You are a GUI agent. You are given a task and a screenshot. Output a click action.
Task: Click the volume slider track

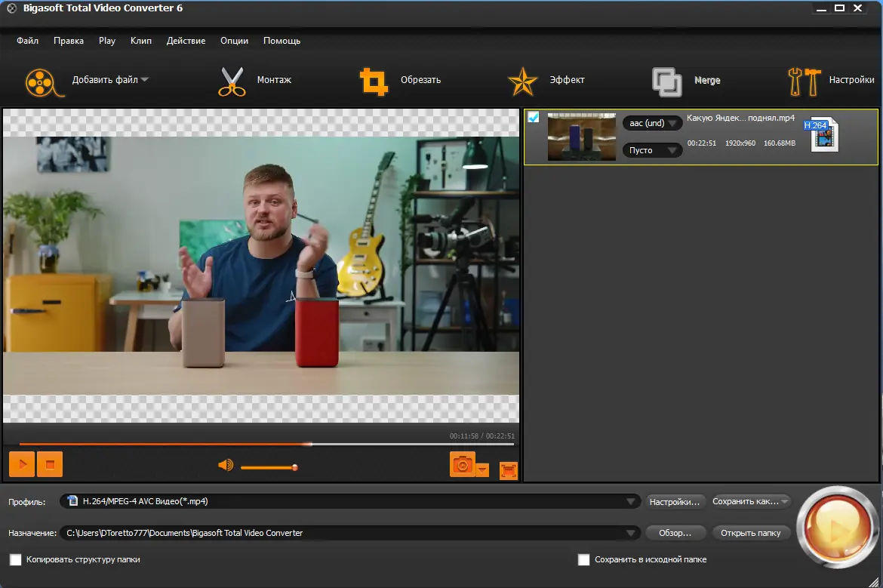pyautogui.click(x=267, y=468)
